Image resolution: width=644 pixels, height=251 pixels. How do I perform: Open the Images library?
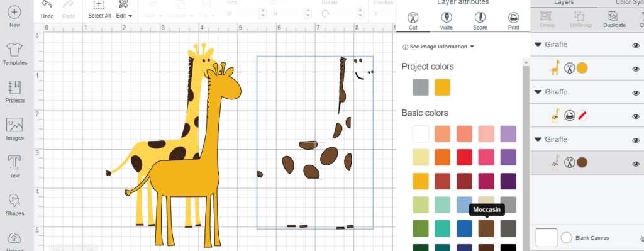pyautogui.click(x=15, y=130)
